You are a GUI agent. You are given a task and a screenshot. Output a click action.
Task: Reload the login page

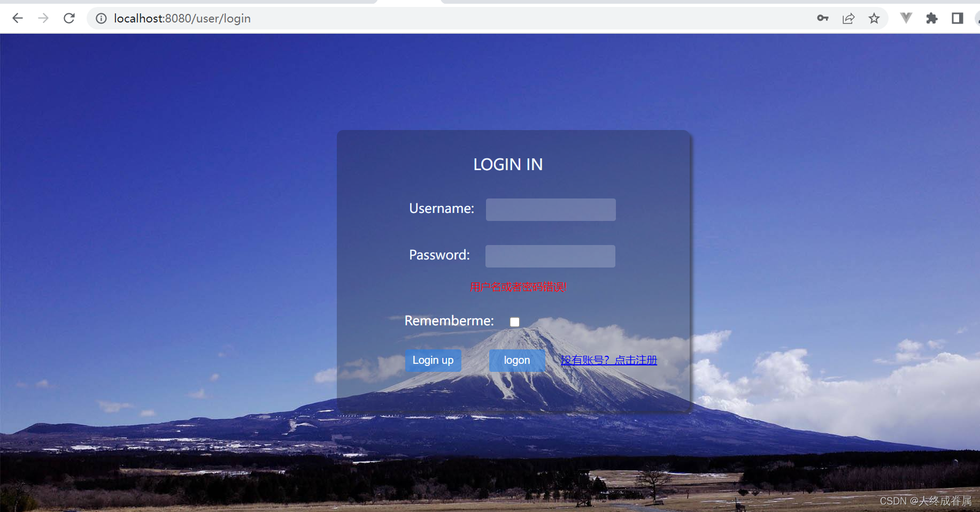pos(69,18)
